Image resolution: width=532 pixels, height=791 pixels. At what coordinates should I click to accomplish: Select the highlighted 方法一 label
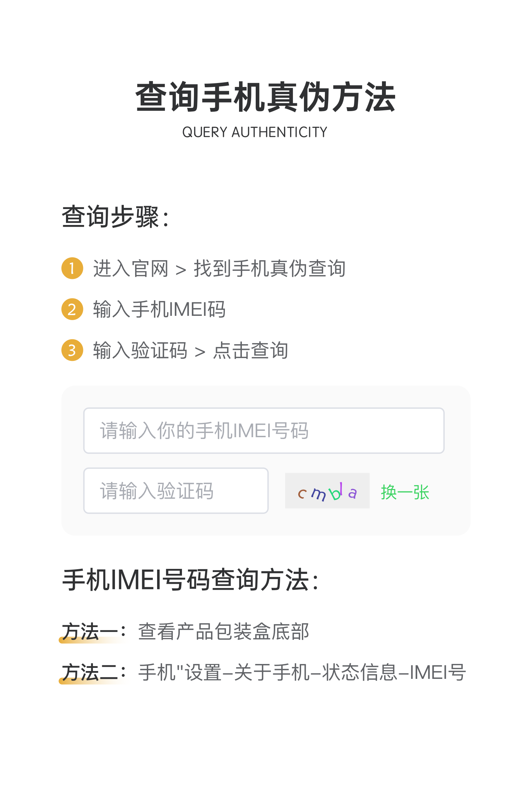pyautogui.click(x=91, y=632)
